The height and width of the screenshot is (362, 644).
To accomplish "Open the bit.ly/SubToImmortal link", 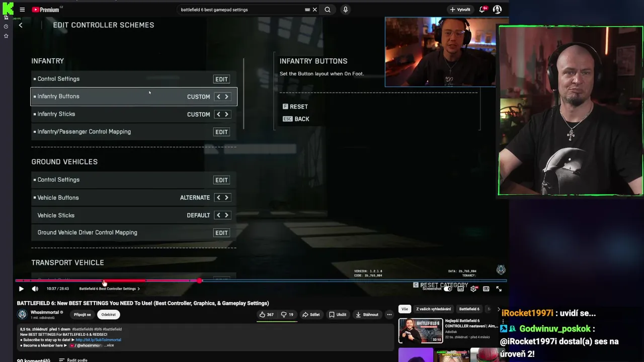I will tap(98, 340).
